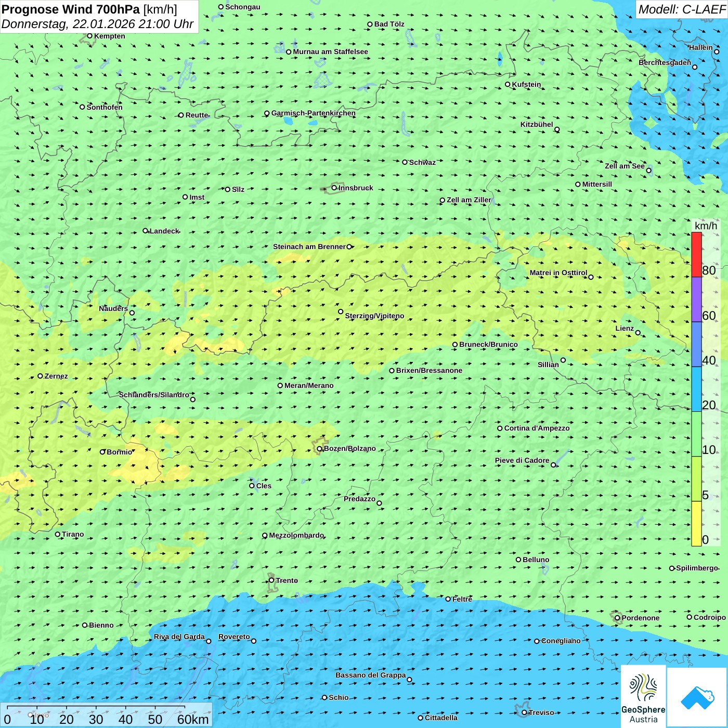Screen dimensions: 728x728
Task: Select the Bozen/Bolzano city label
Action: point(349,448)
